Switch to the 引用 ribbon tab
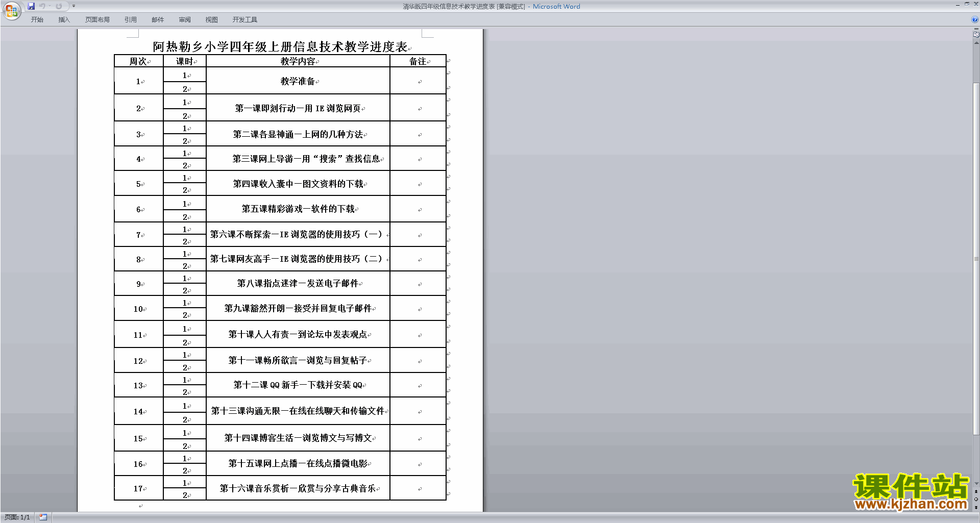This screenshot has width=980, height=523. pos(131,20)
